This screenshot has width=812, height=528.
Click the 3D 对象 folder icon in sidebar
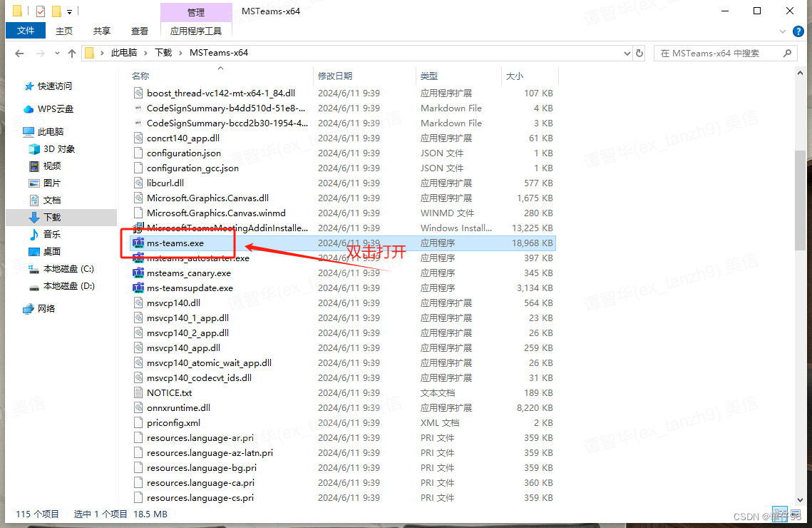coord(34,149)
